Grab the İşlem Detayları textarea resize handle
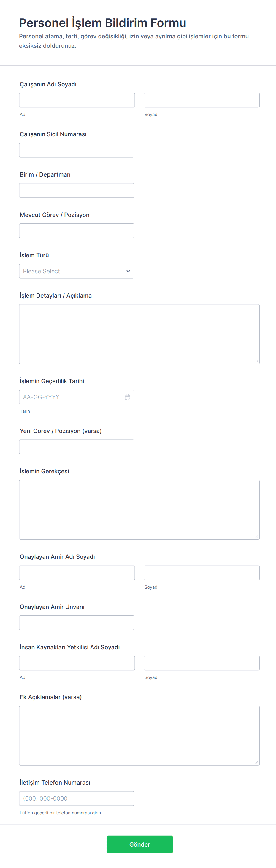Screen dimensions: 276x868 coord(256,361)
